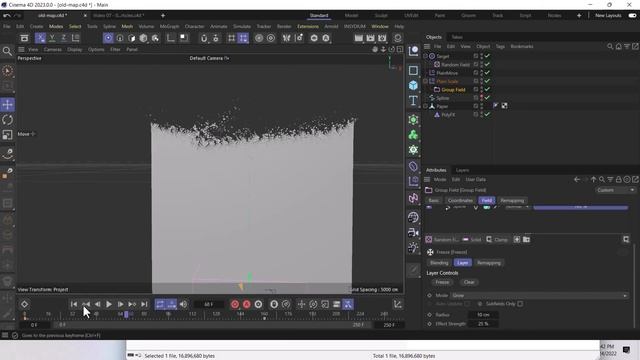Click the Clear button
The height and width of the screenshot is (360, 640).
(469, 282)
